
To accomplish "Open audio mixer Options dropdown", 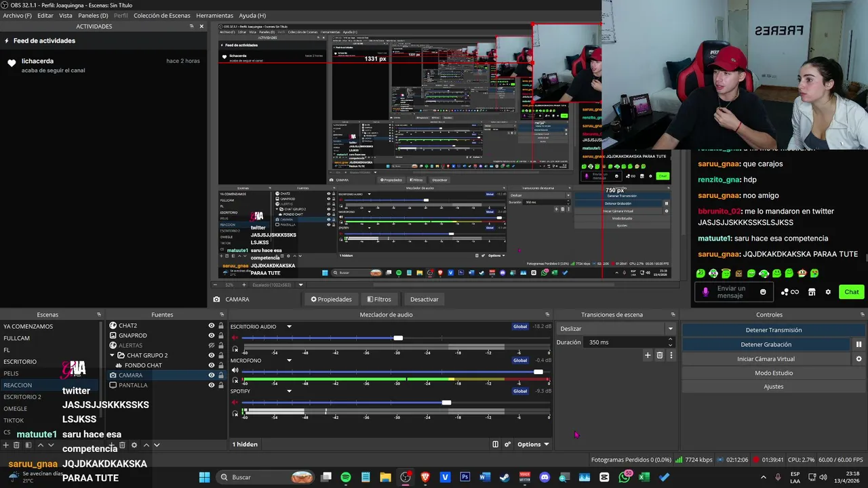I will tap(533, 445).
